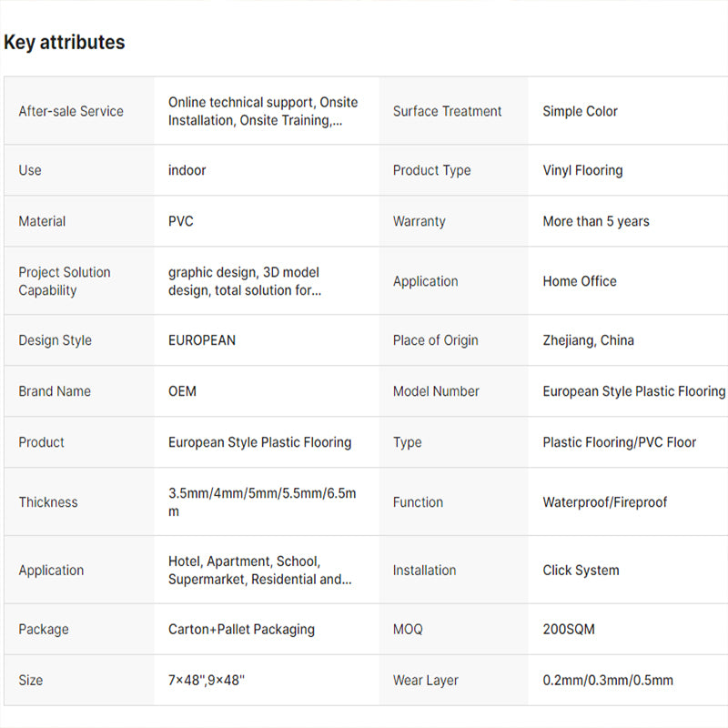The width and height of the screenshot is (728, 728).
Task: Click the Plastic Flooring/PVC Floor type value
Action: (x=619, y=442)
